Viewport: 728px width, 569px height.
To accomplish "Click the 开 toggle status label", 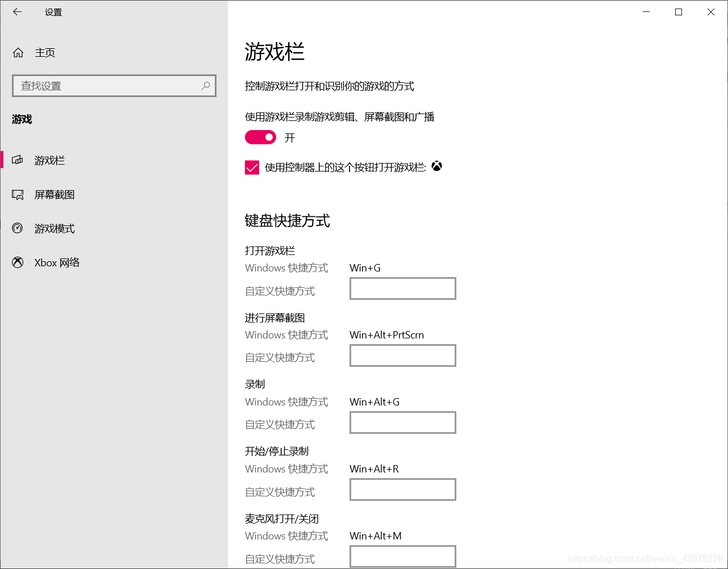I will coord(290,138).
